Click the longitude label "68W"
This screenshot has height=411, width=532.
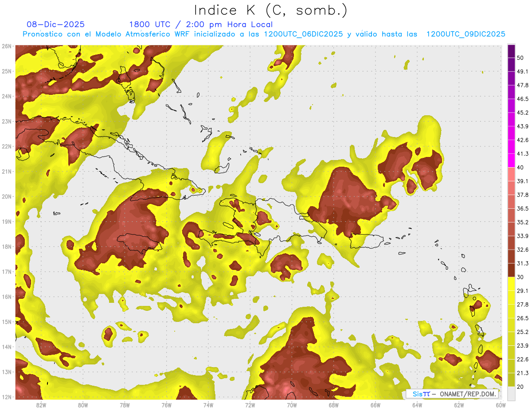[334, 405]
